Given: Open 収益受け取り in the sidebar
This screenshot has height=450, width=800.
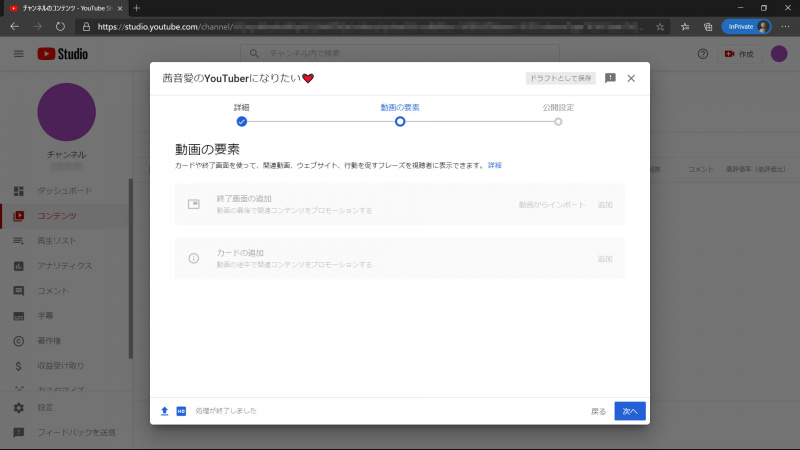Looking at the screenshot, I should click(x=61, y=365).
